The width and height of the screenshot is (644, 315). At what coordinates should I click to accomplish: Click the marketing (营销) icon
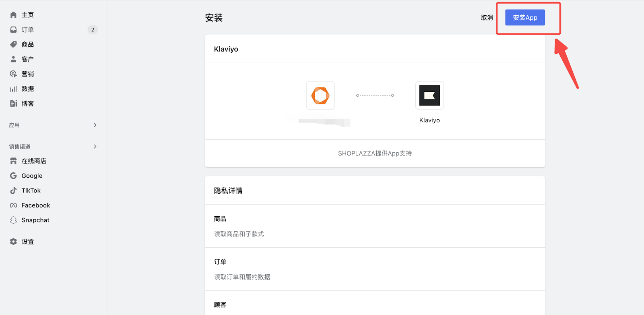[x=13, y=74]
